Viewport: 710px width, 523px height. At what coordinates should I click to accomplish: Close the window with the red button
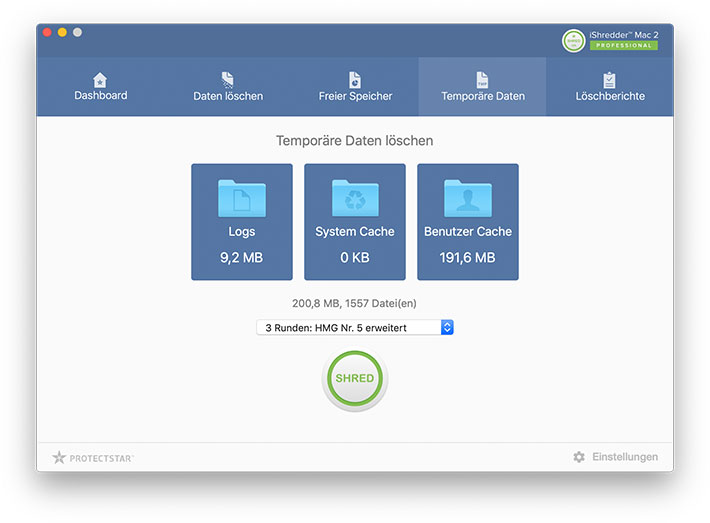pyautogui.click(x=47, y=32)
